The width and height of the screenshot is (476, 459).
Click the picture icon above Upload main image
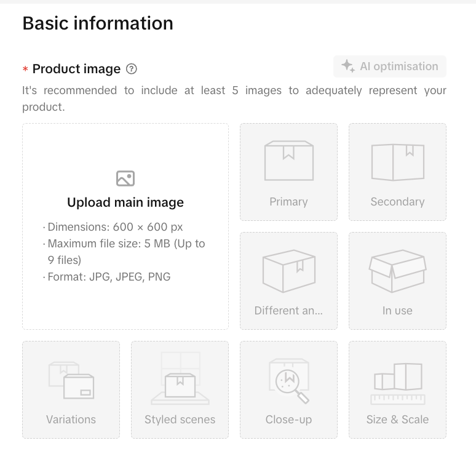(125, 178)
